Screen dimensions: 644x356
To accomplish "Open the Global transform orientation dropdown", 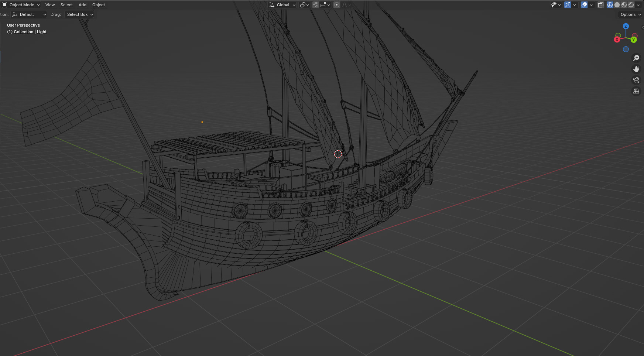I will [x=282, y=5].
